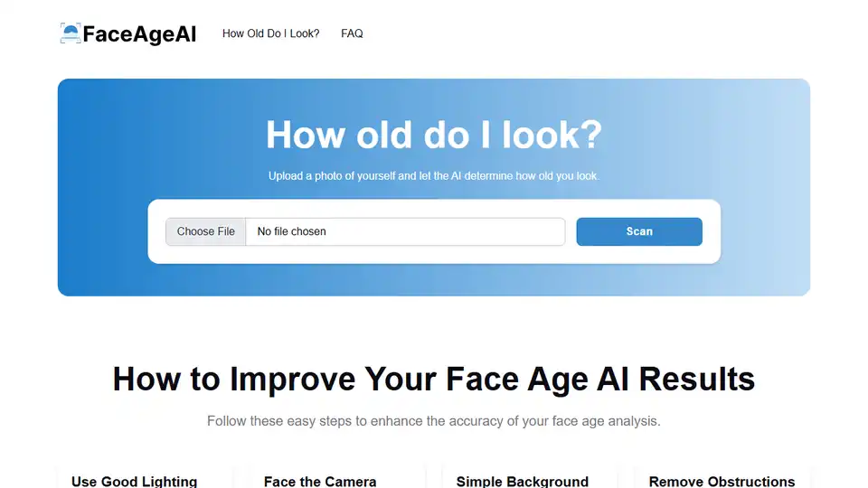The height and width of the screenshot is (488, 868).
Task: Click the How to Improve Your Face Age AI Results heading
Action: click(x=434, y=379)
